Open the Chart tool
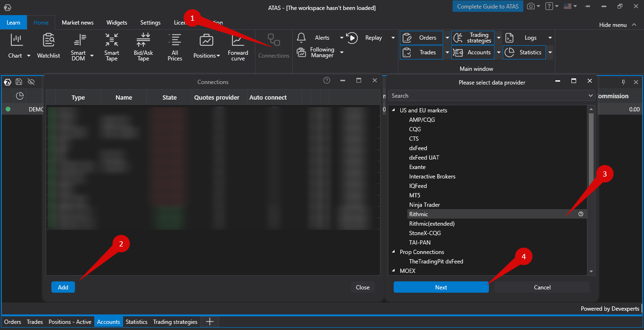The width and height of the screenshot is (644, 330). (x=16, y=46)
